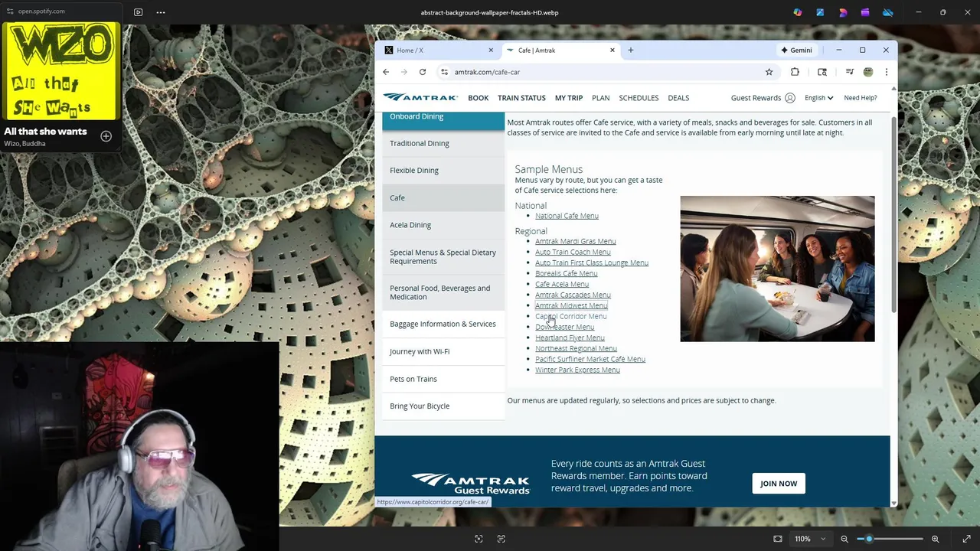
Task: Click the site info icon in address bar
Action: pos(444,72)
